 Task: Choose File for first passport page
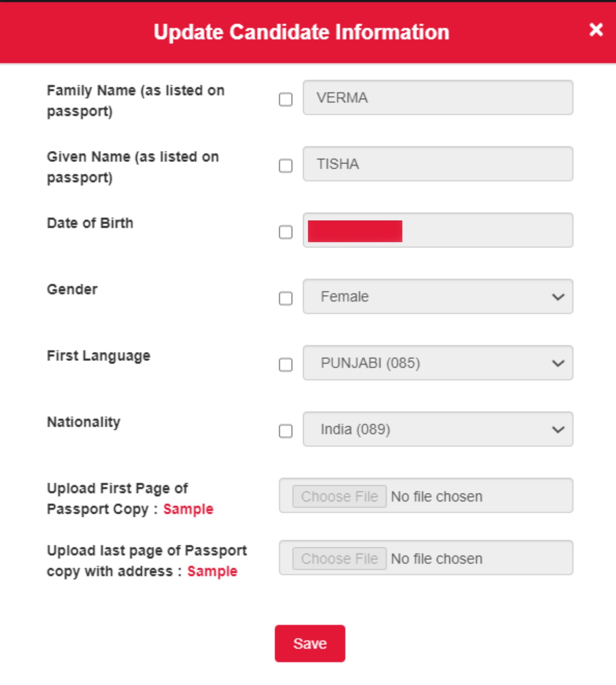(x=339, y=496)
